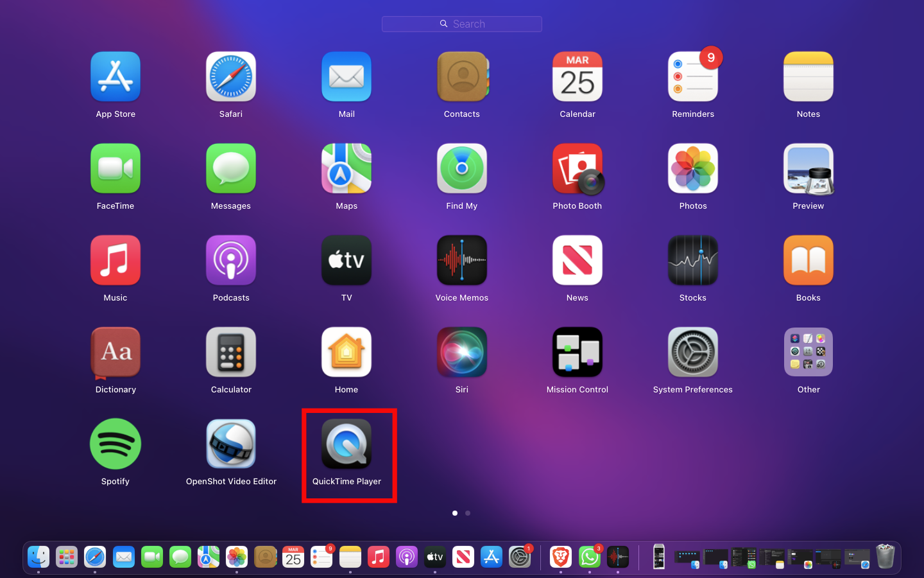
Task: Open Mail from the Dock
Action: tap(124, 557)
